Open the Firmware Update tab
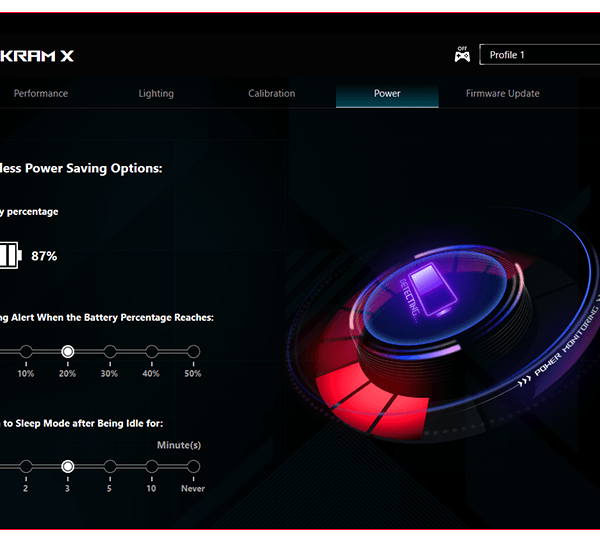 (502, 94)
